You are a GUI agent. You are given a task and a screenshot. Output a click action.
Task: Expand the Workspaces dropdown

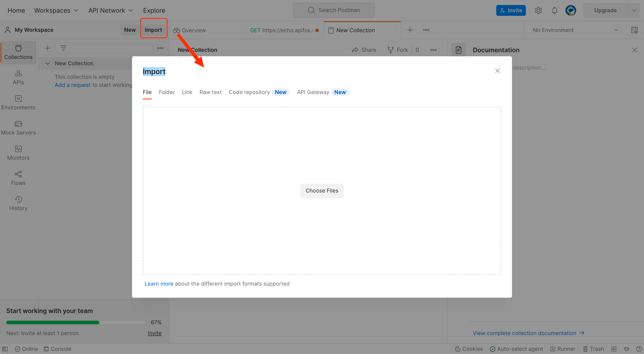pos(56,10)
